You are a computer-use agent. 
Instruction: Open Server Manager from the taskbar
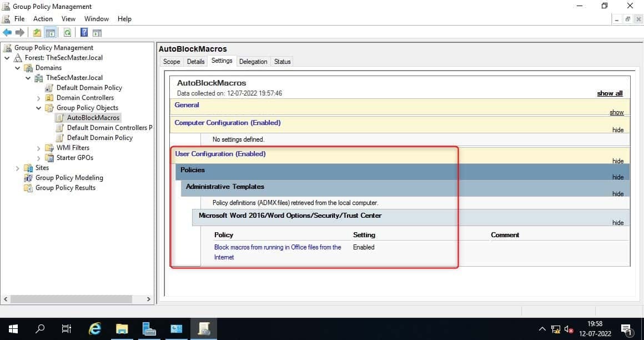point(149,329)
